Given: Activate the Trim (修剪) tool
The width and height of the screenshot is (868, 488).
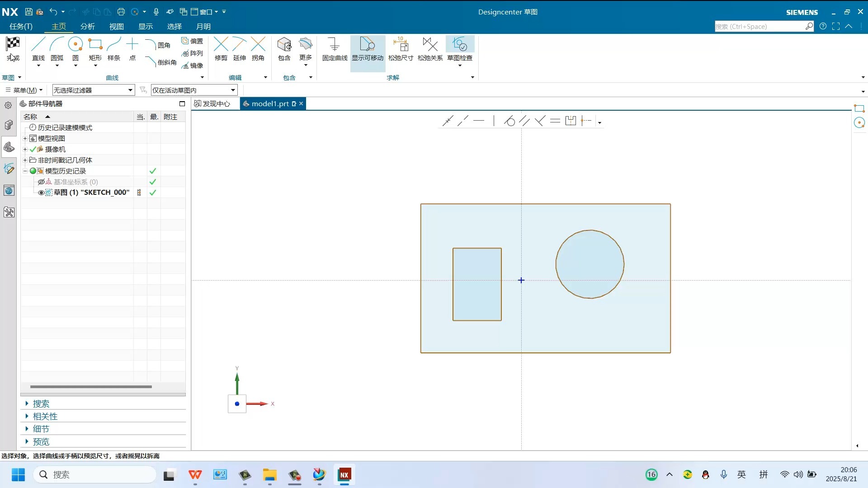Looking at the screenshot, I should pos(221,45).
